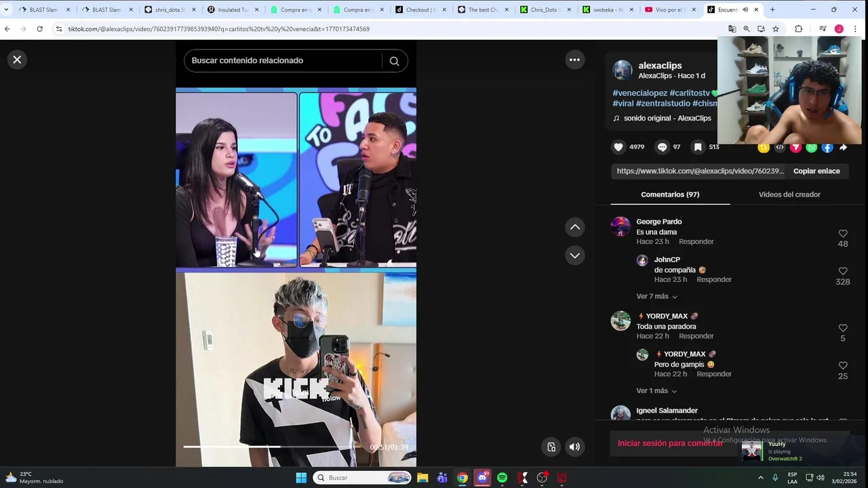Click taskbar Buscar search box

[363, 478]
